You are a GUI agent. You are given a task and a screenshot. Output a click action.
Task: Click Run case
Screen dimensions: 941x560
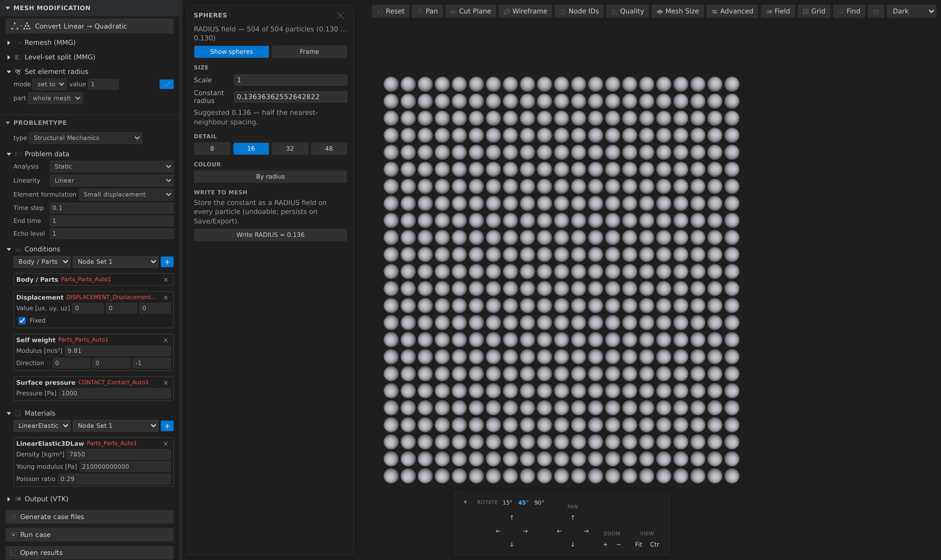tap(89, 535)
